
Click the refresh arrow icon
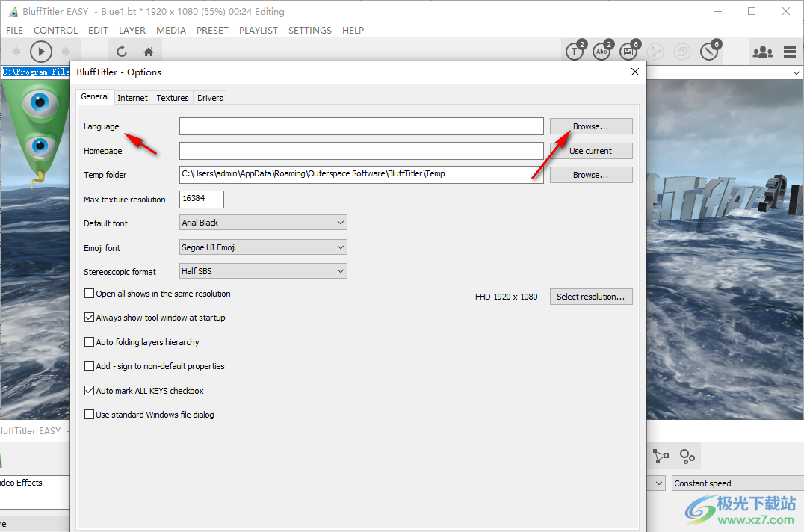(122, 52)
